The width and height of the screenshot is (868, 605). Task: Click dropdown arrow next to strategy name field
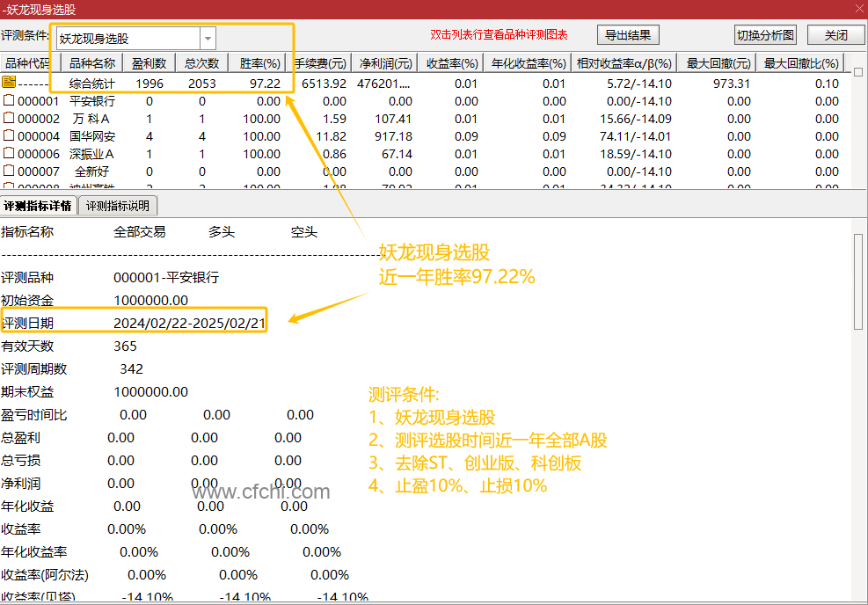point(208,38)
